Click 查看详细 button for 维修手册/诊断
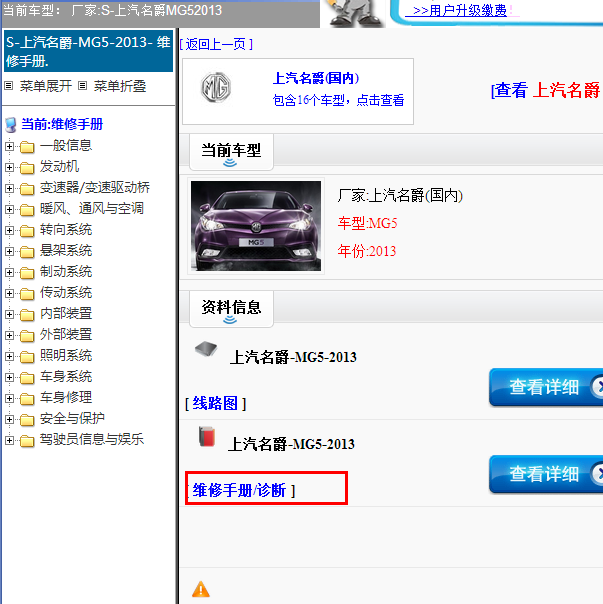 [546, 473]
